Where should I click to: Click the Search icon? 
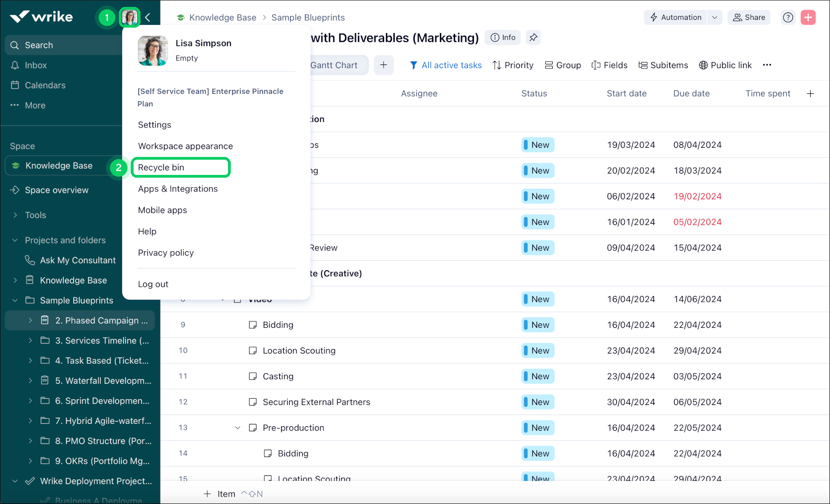(x=15, y=45)
